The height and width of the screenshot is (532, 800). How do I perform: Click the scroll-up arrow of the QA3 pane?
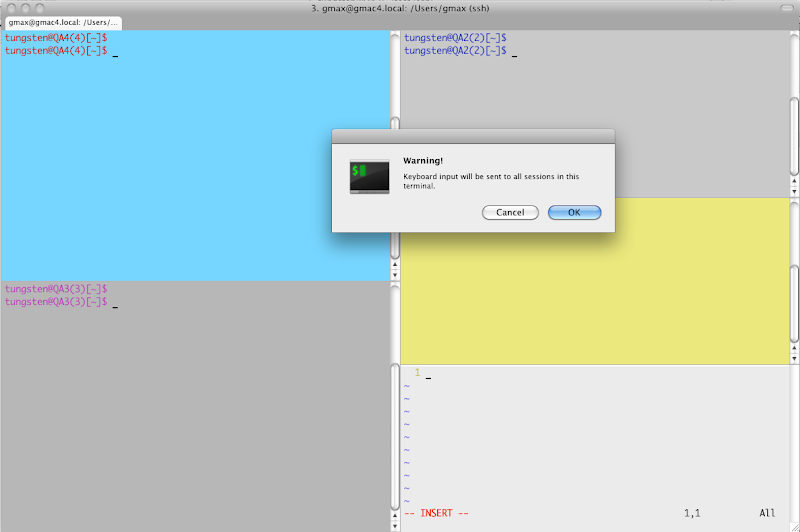395,516
